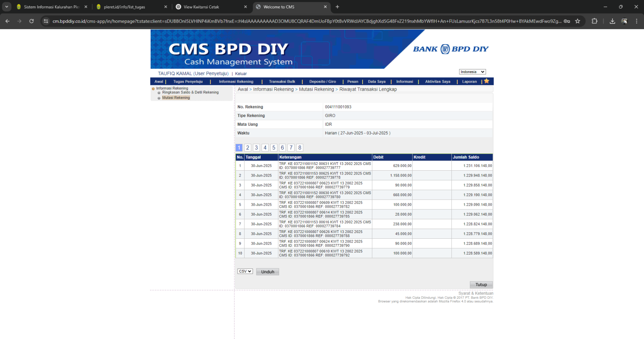The image size is (644, 346).
Task: Open browser downloads icon
Action: [612, 21]
